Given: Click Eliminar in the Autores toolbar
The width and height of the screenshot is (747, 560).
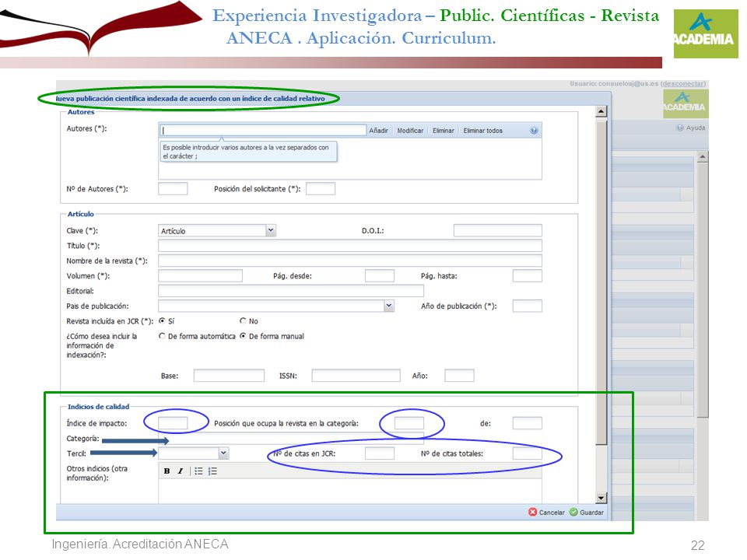Looking at the screenshot, I should [x=443, y=131].
